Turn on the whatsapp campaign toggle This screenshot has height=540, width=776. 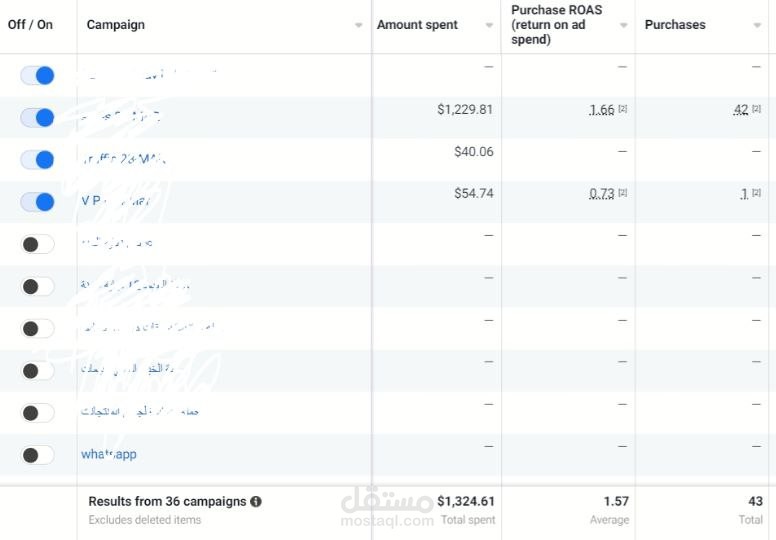click(x=37, y=455)
